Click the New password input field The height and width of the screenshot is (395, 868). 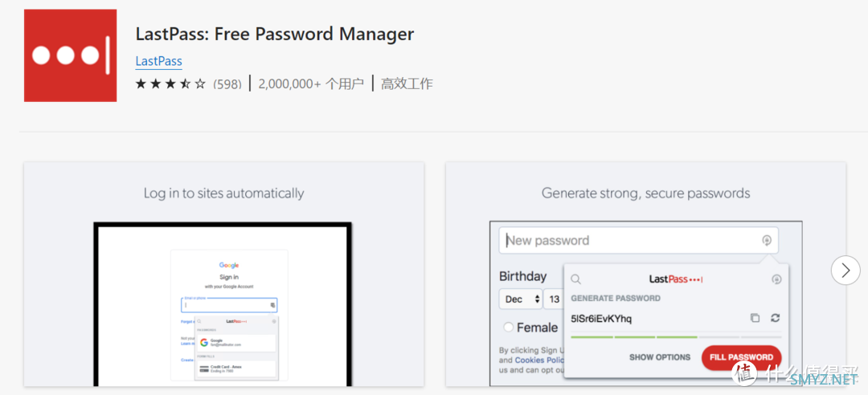point(638,241)
